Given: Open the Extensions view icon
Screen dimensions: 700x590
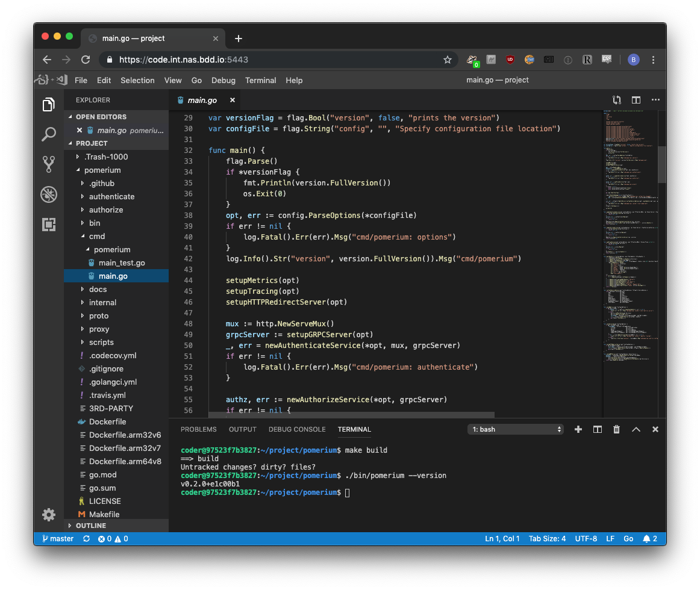Looking at the screenshot, I should tap(49, 225).
